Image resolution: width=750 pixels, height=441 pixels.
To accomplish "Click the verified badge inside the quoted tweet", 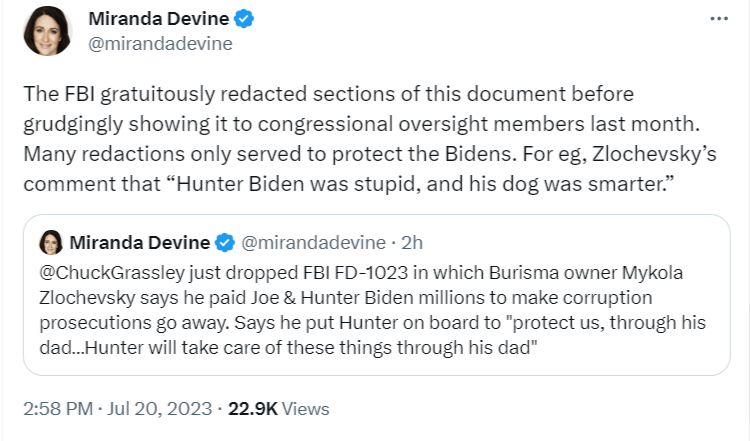I will (226, 242).
